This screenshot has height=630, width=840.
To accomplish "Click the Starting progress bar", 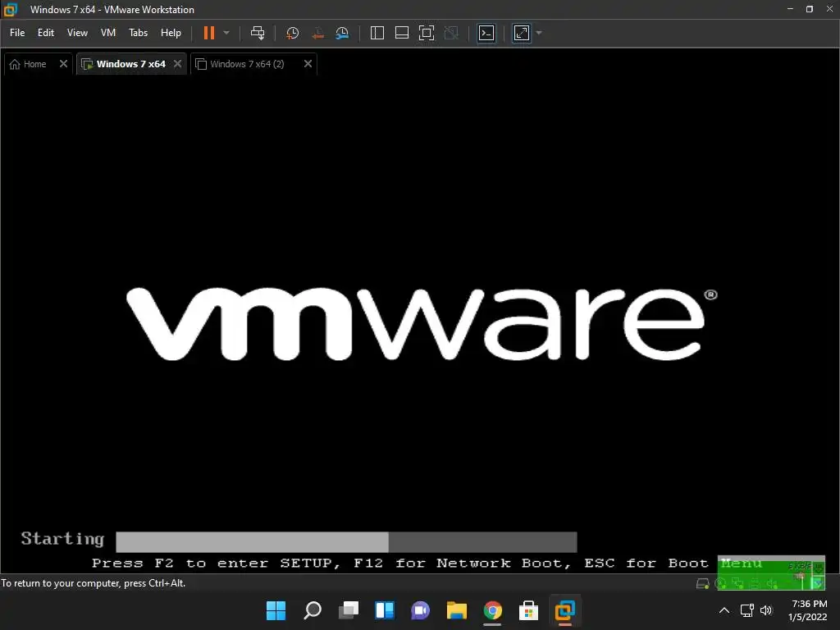I will click(346, 541).
